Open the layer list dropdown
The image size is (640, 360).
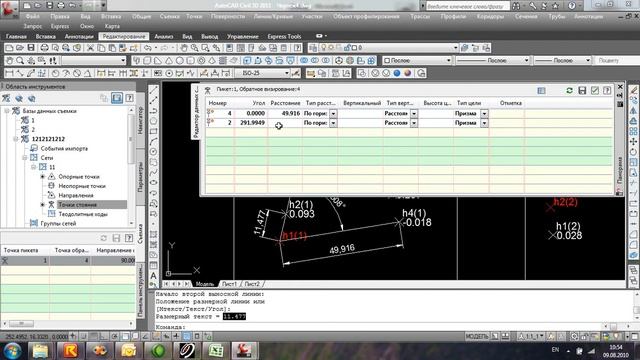pyautogui.click(x=456, y=48)
